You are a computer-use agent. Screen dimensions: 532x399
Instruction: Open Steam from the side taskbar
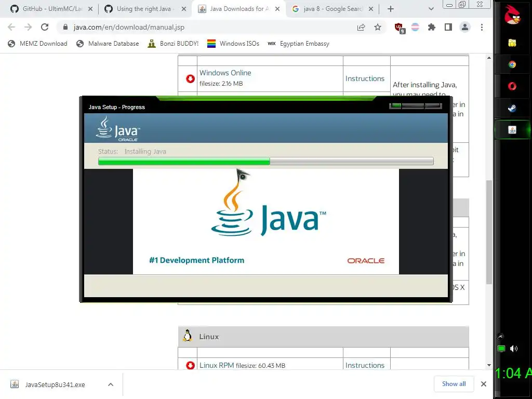512,108
